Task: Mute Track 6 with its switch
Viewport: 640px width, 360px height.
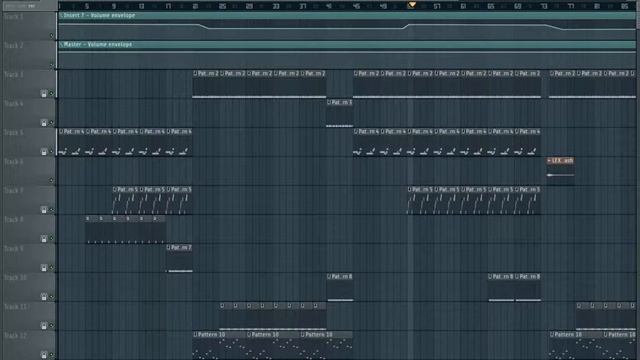Action: 51,180
